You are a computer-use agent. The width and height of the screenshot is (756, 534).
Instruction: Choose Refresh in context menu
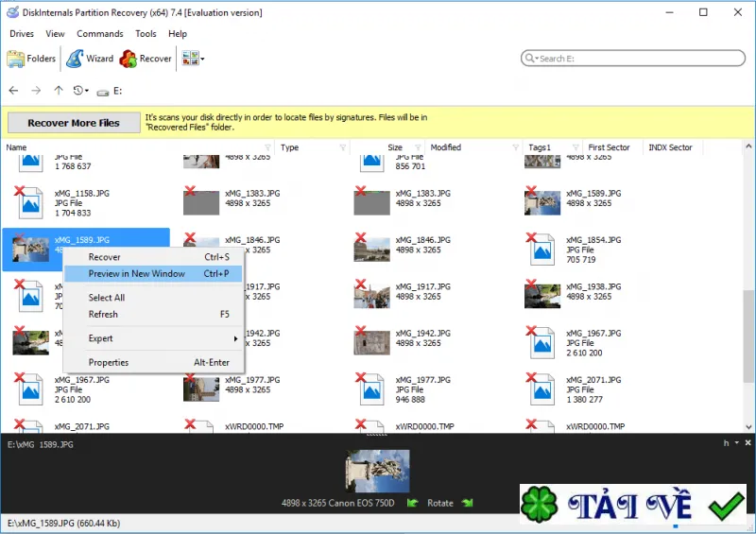153,314
